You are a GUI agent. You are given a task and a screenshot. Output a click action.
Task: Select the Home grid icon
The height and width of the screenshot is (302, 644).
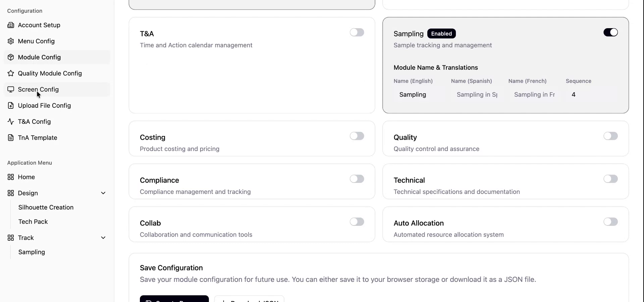10,177
